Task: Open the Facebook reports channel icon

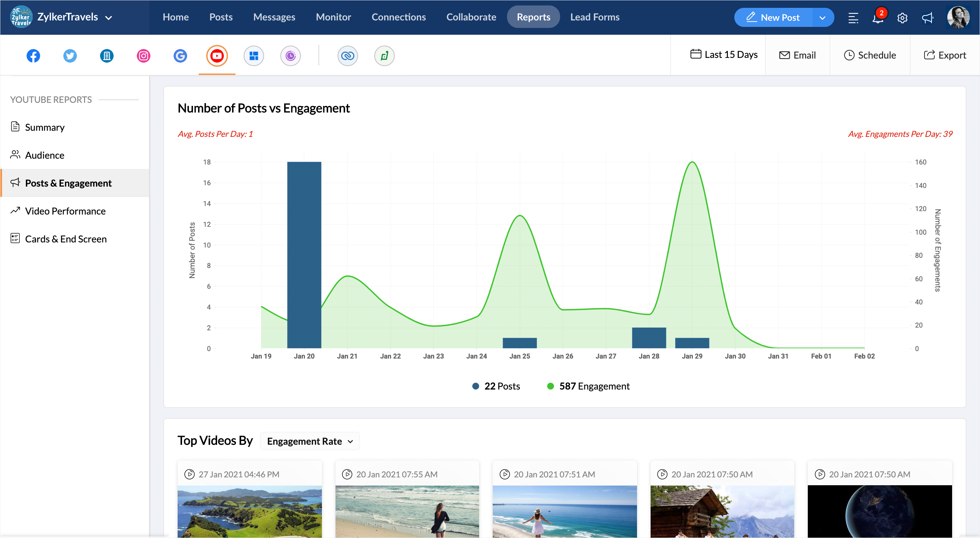Action: pos(33,56)
